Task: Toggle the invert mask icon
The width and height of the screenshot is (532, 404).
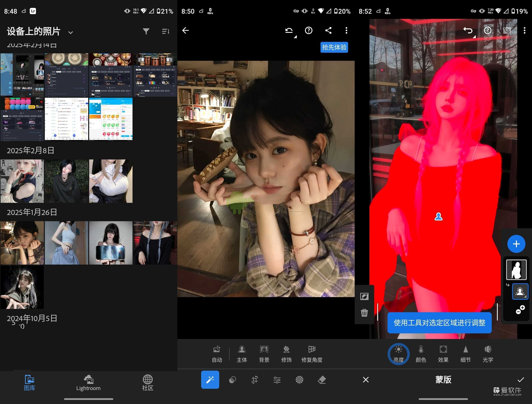Action: [364, 296]
